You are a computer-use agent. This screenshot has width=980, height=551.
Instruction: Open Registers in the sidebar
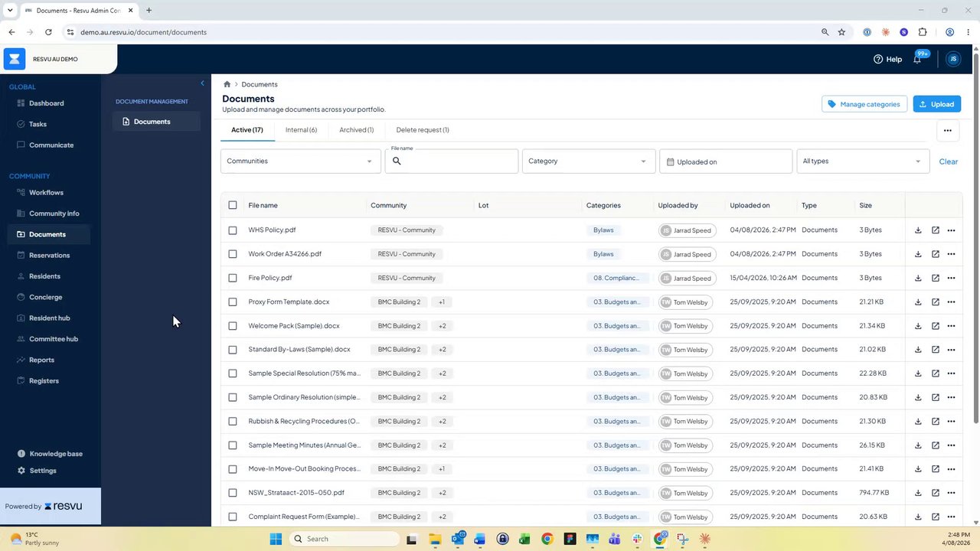44,381
